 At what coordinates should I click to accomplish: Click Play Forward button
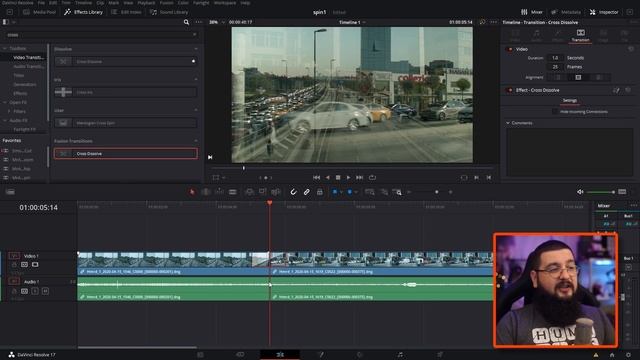pyautogui.click(x=348, y=178)
